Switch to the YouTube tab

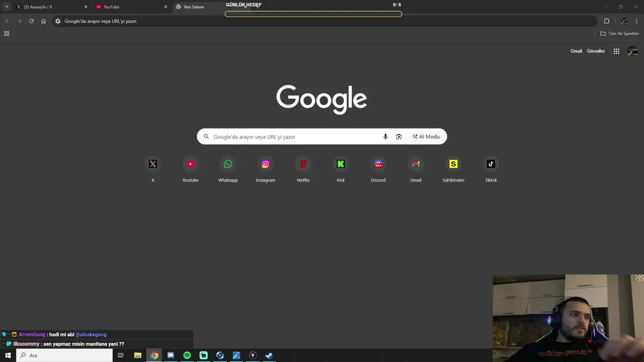pyautogui.click(x=132, y=7)
